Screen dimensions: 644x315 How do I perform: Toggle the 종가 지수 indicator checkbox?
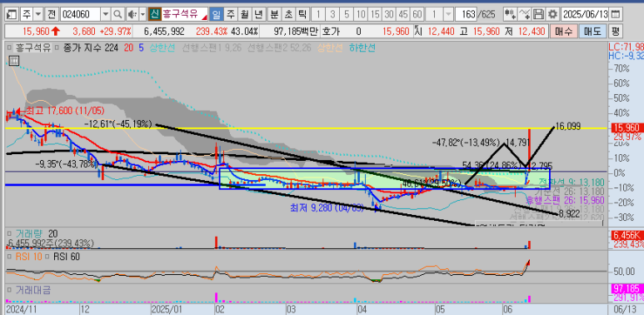pos(57,48)
